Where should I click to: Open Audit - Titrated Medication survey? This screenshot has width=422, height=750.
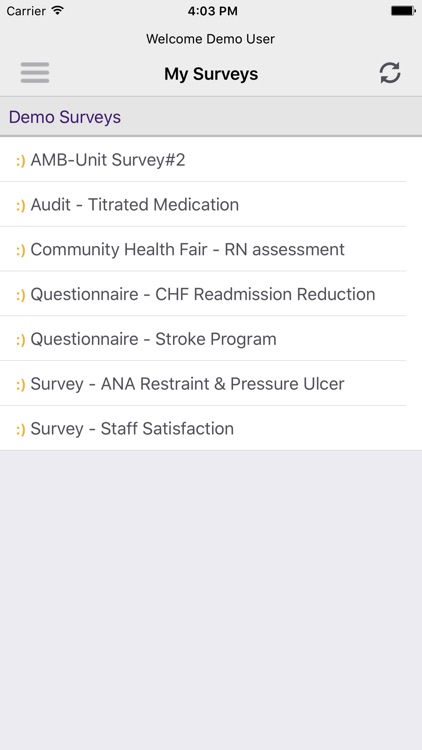point(211,204)
